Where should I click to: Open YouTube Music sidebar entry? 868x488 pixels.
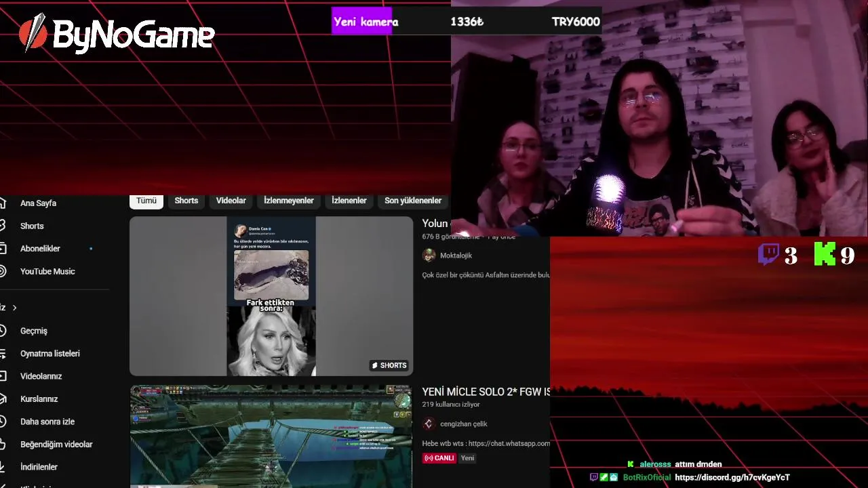point(47,271)
